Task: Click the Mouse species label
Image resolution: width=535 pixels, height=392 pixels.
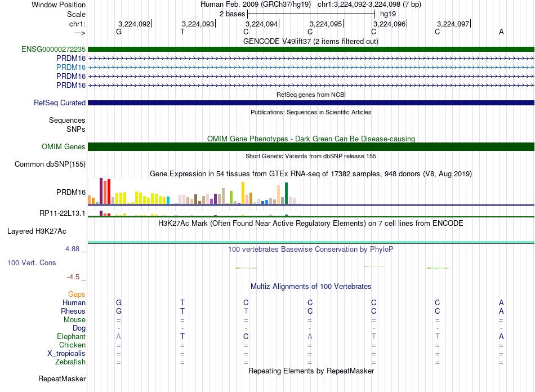Action: click(x=74, y=320)
